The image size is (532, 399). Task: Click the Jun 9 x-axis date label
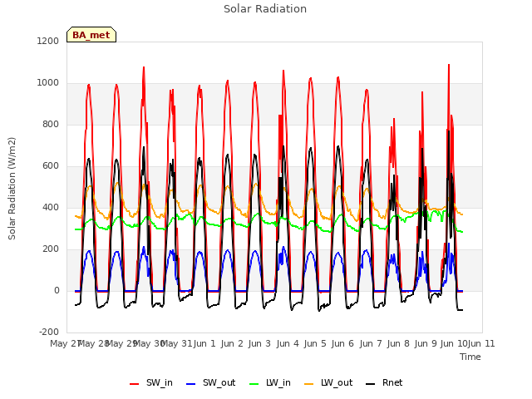(426, 343)
